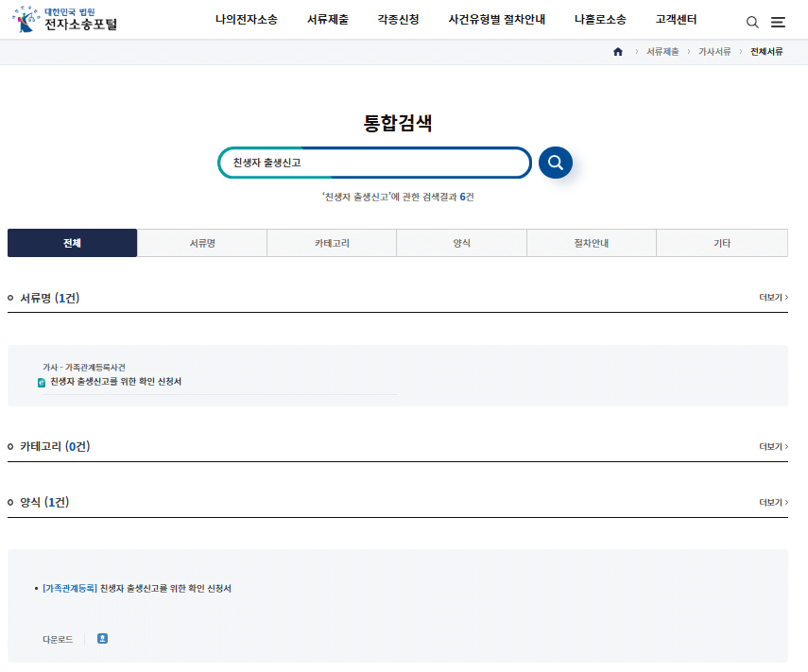
Task: Open the top-right search magnifier icon
Action: coord(751,21)
